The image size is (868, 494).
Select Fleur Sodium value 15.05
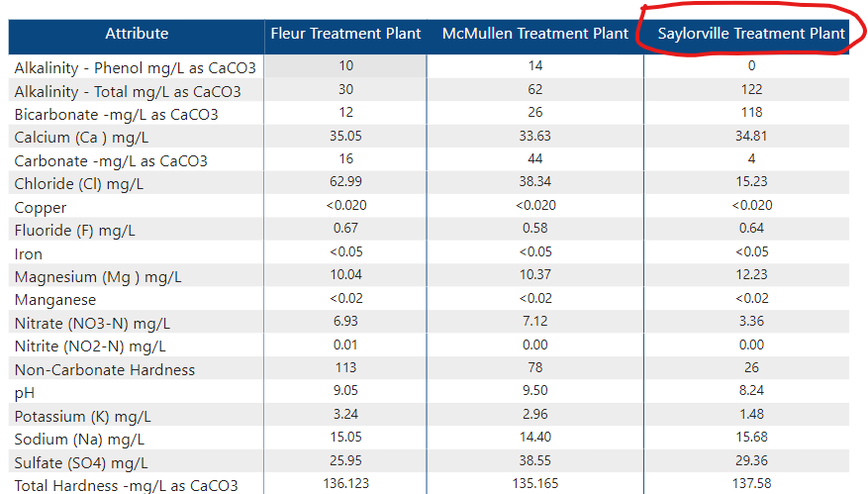(x=346, y=437)
